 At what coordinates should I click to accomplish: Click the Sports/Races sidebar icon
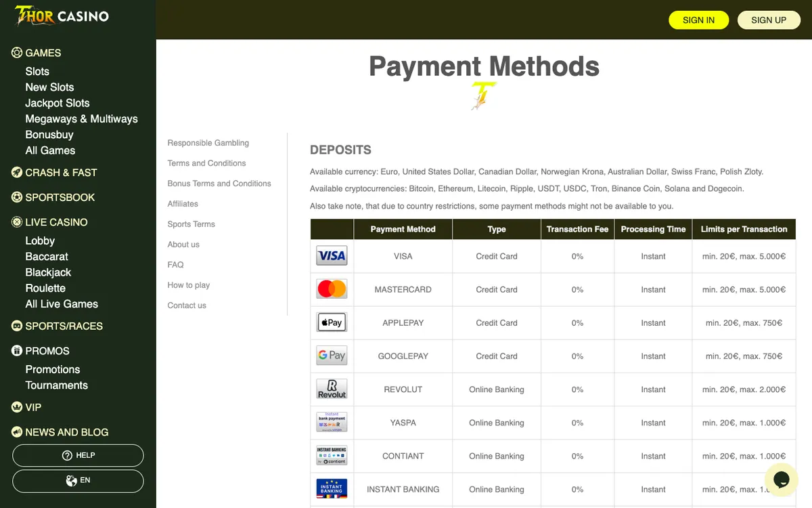[17, 326]
